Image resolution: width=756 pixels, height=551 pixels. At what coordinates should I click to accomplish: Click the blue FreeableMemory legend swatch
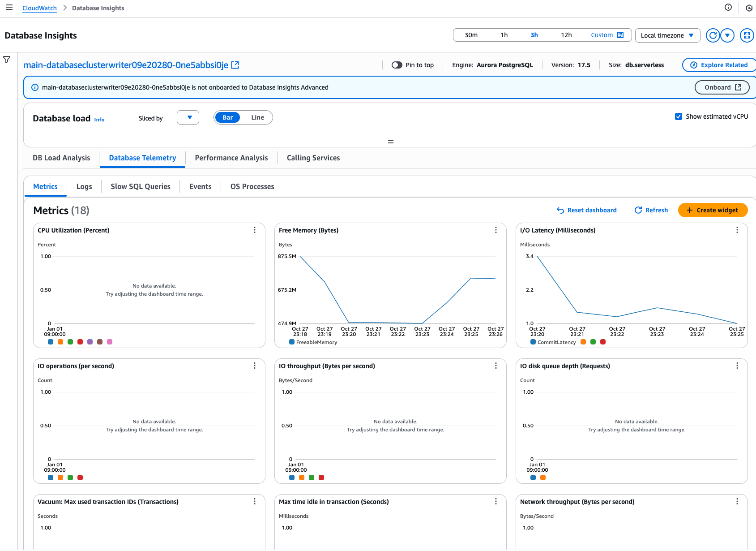tap(292, 342)
